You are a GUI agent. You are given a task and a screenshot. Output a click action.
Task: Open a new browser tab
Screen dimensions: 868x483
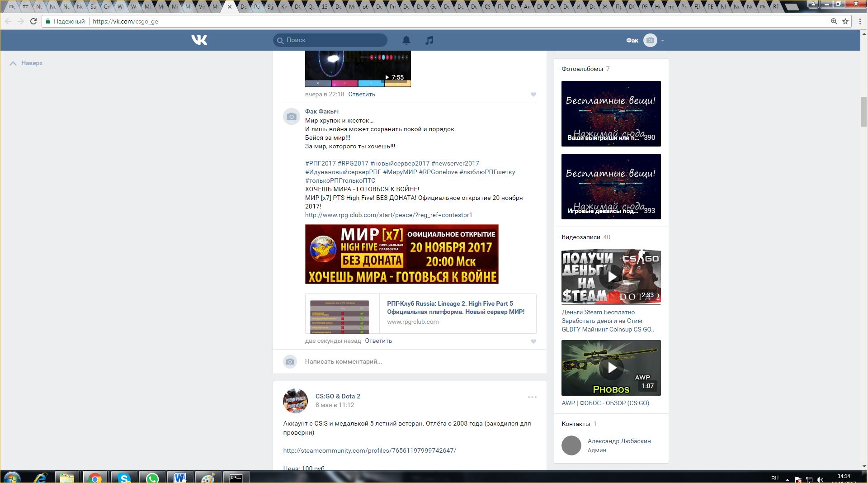(x=792, y=7)
